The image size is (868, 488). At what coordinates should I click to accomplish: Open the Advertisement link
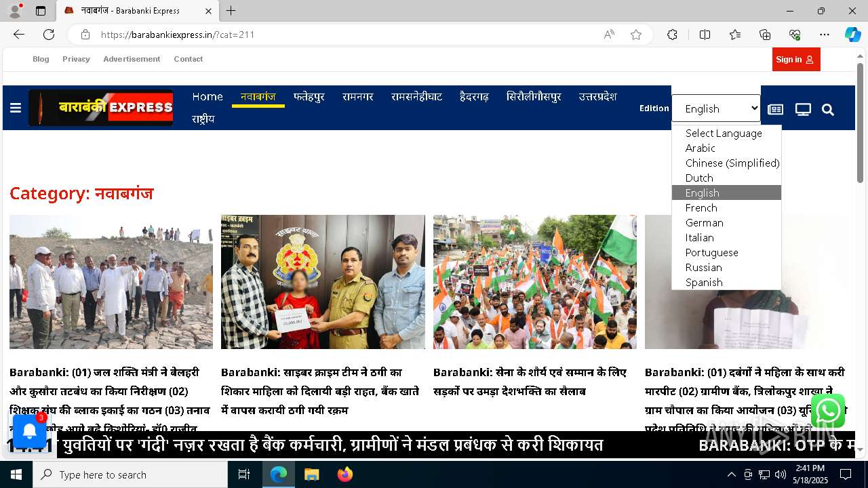click(132, 59)
